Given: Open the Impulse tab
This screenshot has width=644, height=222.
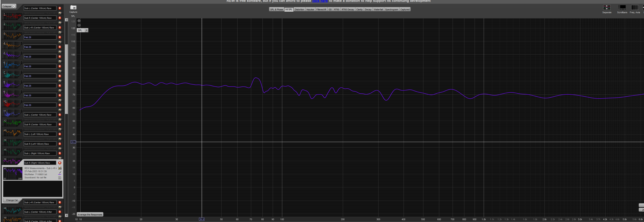Looking at the screenshot, I should tap(310, 9).
